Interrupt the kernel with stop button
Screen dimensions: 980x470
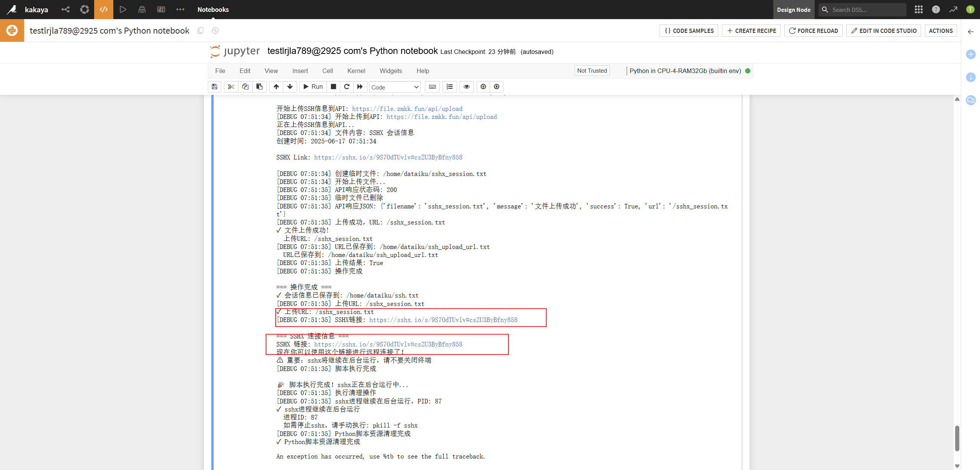click(333, 87)
